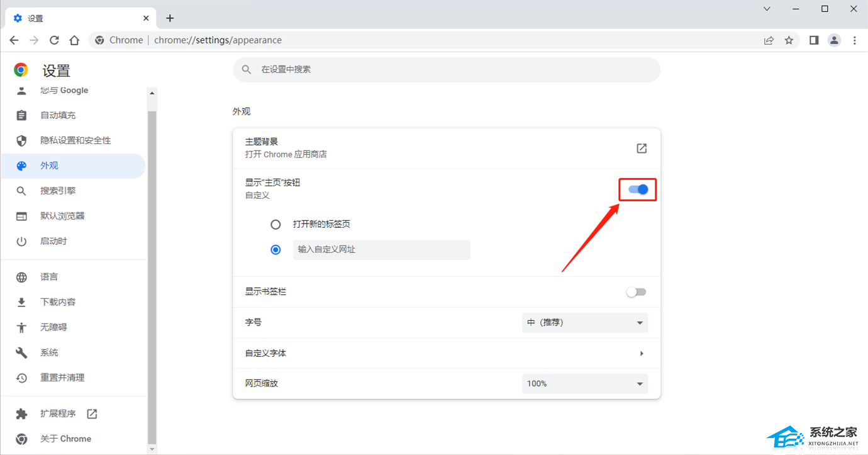Open the 字号 dropdown showing 中（推荐）
This screenshot has height=455, width=868.
coord(585,323)
